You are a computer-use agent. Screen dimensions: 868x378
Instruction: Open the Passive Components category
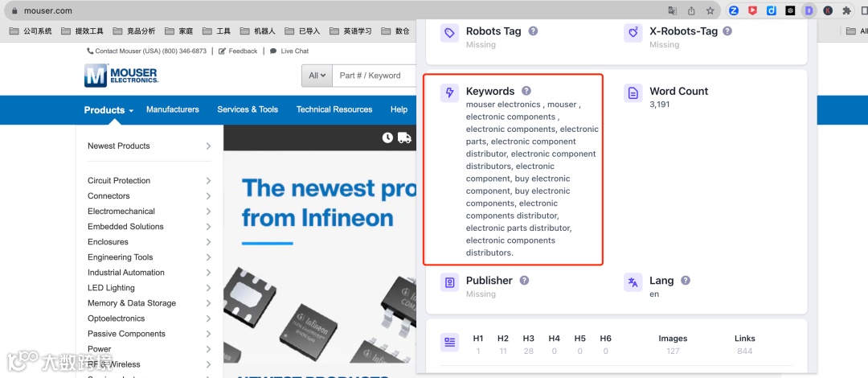click(126, 334)
